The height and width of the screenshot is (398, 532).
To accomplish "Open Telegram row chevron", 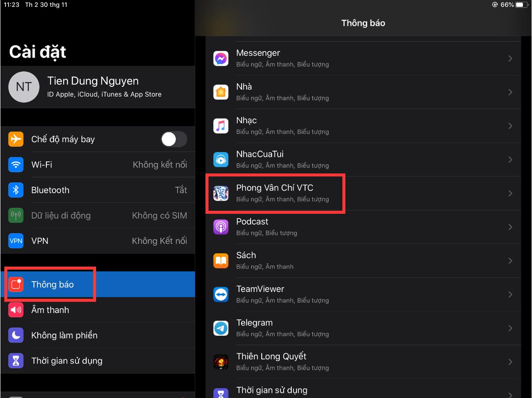I will [x=510, y=328].
